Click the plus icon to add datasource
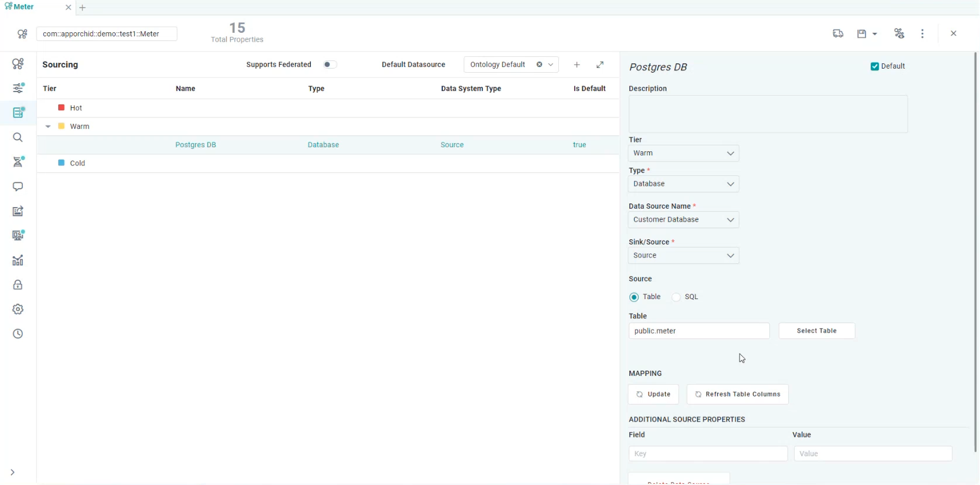The height and width of the screenshot is (485, 980). (577, 65)
